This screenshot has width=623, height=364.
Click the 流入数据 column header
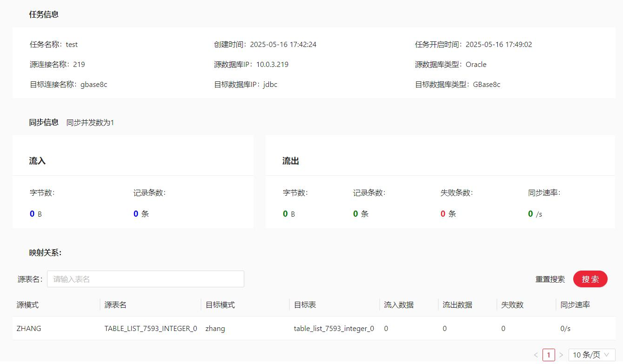pos(399,305)
